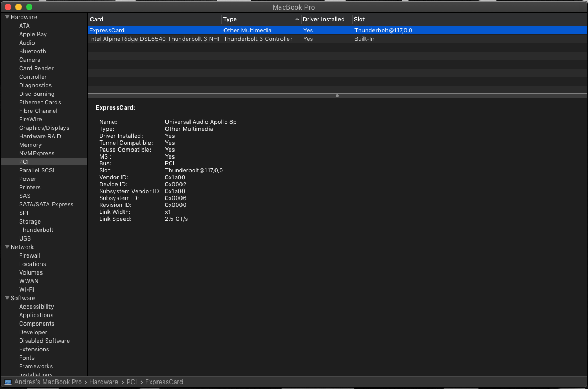Select Diagnostics in the sidebar

pos(35,85)
